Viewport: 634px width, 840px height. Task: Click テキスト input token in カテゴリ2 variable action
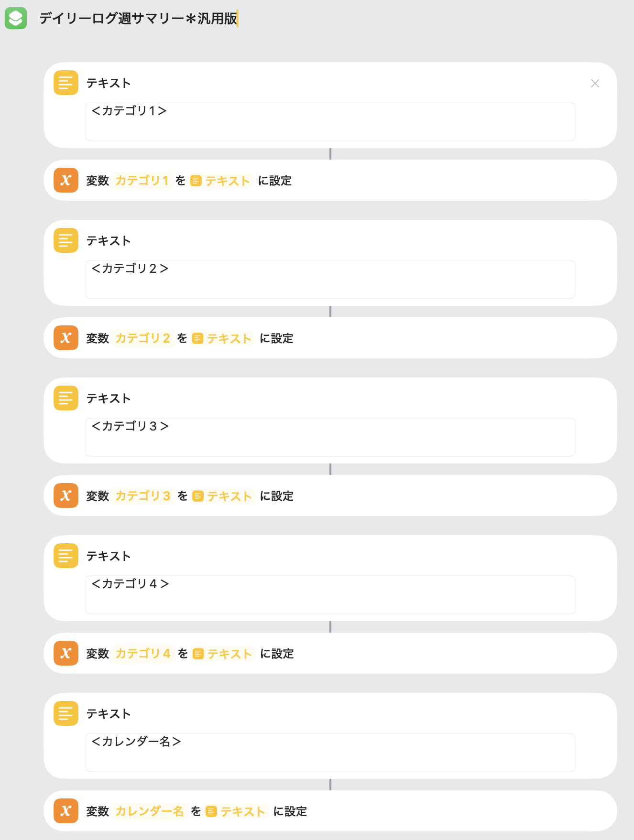222,338
